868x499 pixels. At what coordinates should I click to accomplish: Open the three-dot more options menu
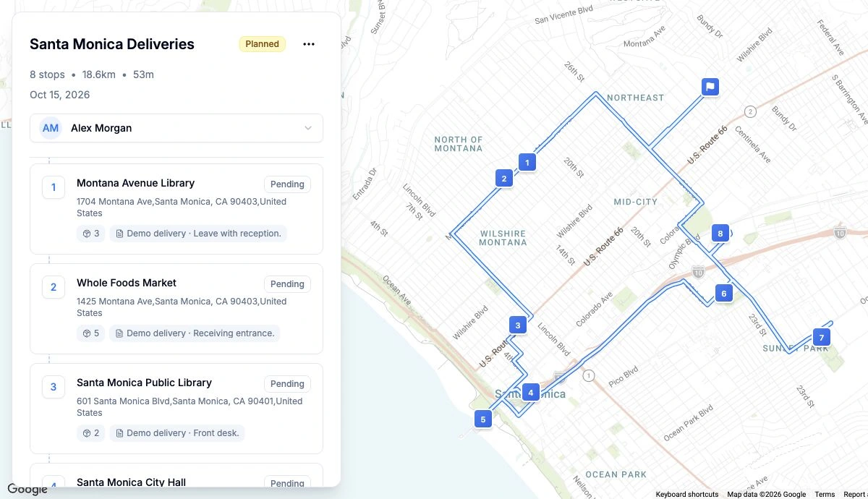[x=309, y=44]
